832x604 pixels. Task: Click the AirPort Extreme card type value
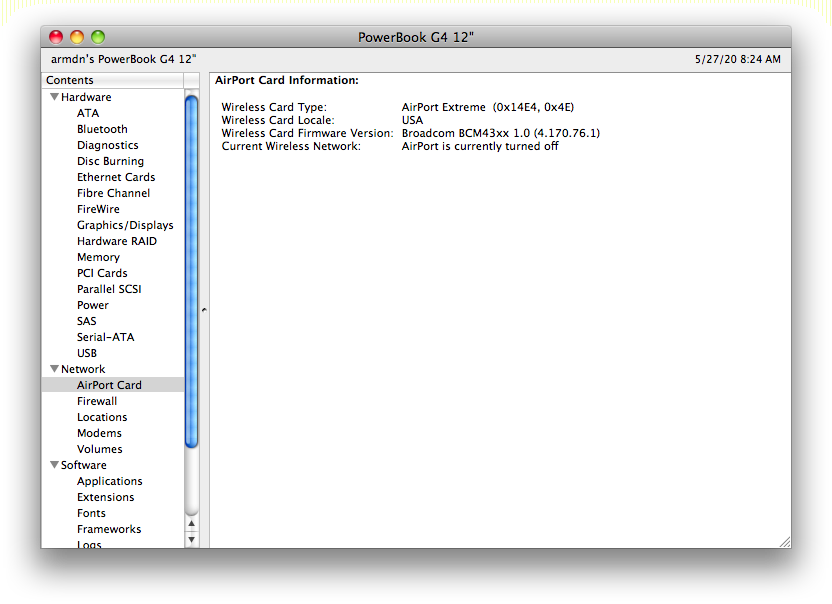coord(488,107)
